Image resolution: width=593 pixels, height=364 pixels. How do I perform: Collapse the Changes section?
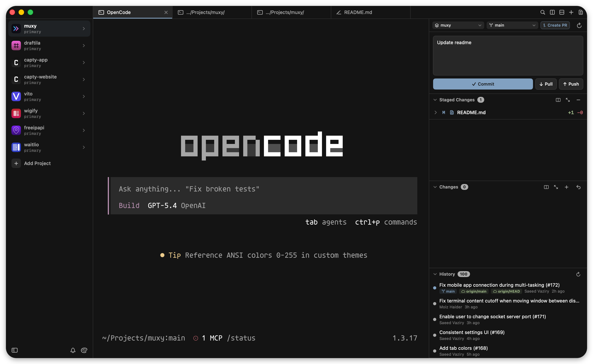pyautogui.click(x=435, y=187)
